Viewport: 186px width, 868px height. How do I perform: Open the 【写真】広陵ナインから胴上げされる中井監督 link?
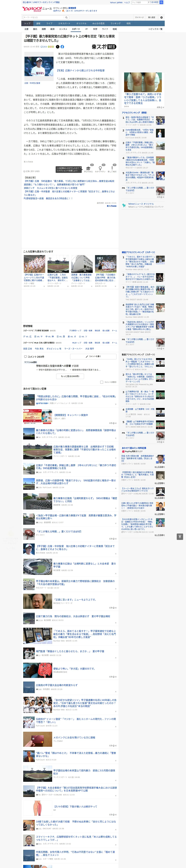pyautogui.click(x=81, y=70)
